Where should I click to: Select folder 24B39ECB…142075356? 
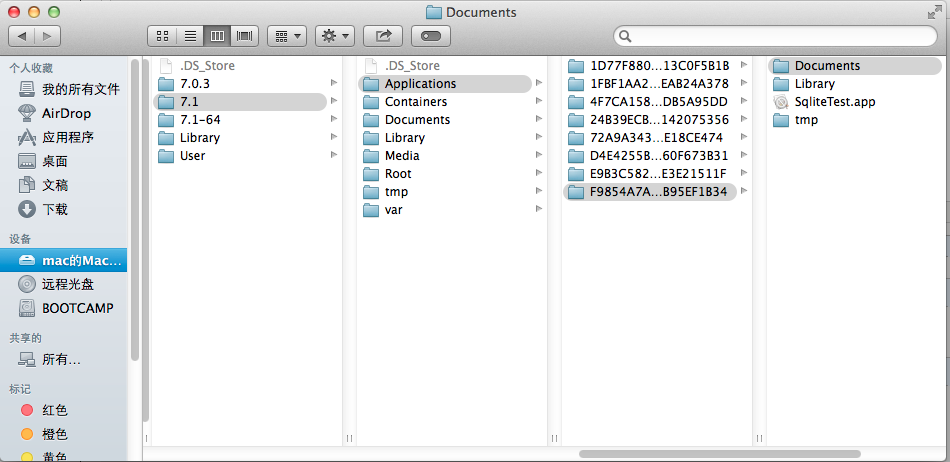click(x=652, y=120)
